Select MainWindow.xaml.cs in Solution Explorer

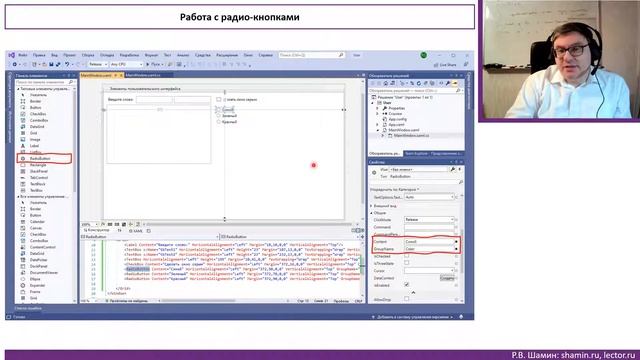click(x=411, y=135)
